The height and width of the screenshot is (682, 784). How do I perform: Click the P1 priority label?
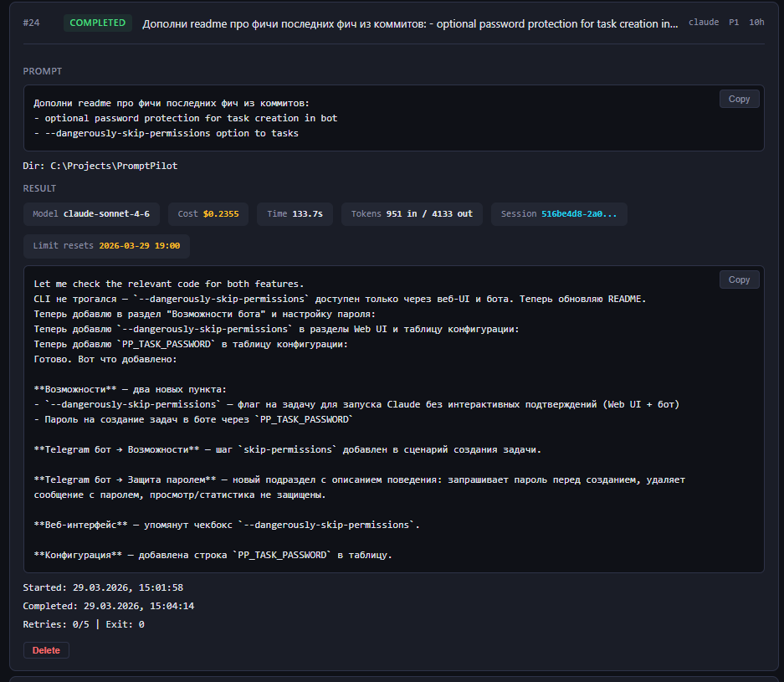(734, 23)
